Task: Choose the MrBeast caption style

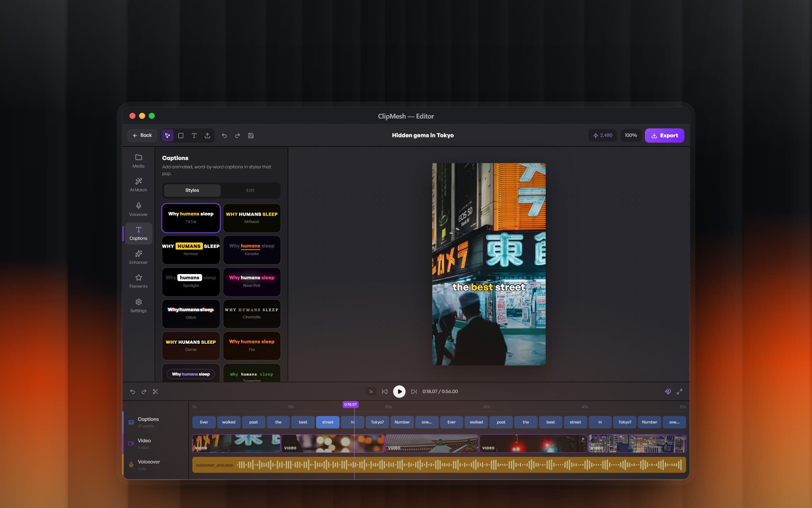Action: [x=252, y=218]
